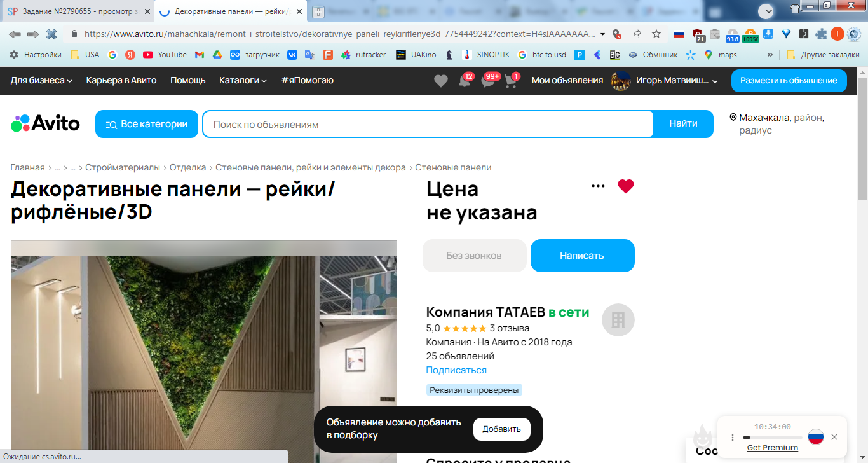Open a new tab with the plus button
The width and height of the screenshot is (868, 463).
318,11
